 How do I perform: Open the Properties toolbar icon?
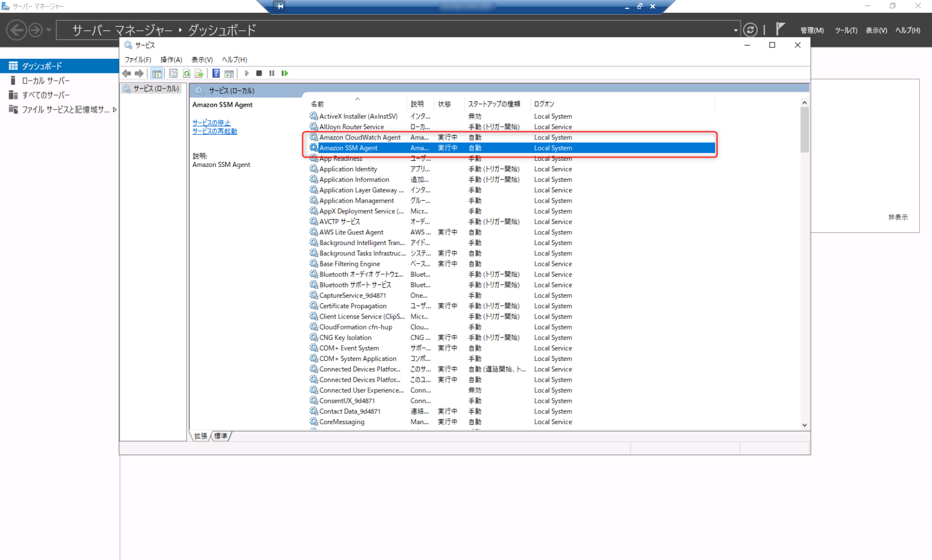pos(174,73)
